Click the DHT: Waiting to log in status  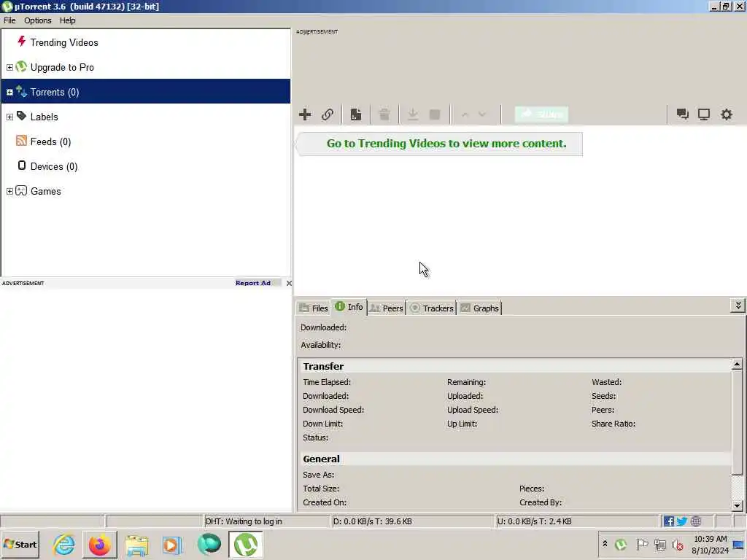click(x=244, y=521)
